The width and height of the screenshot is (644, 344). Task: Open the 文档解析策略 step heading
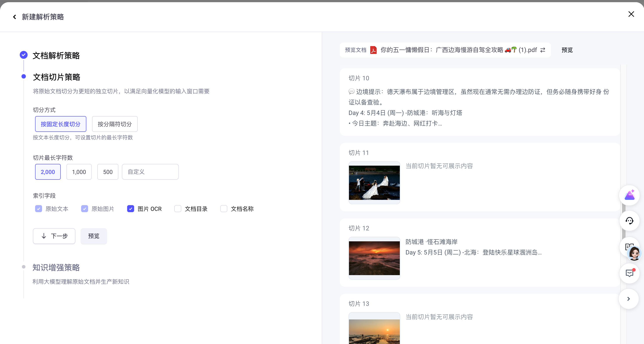click(x=56, y=55)
